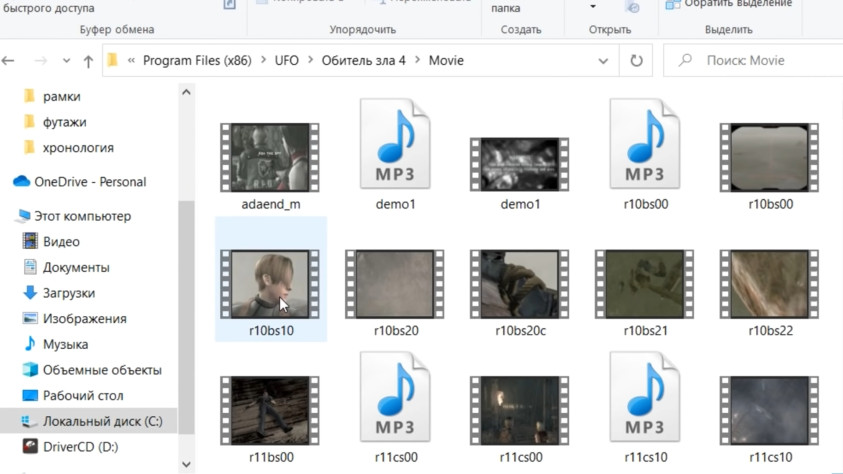Go forward with the right arrow button
The image size is (843, 474).
(x=40, y=61)
